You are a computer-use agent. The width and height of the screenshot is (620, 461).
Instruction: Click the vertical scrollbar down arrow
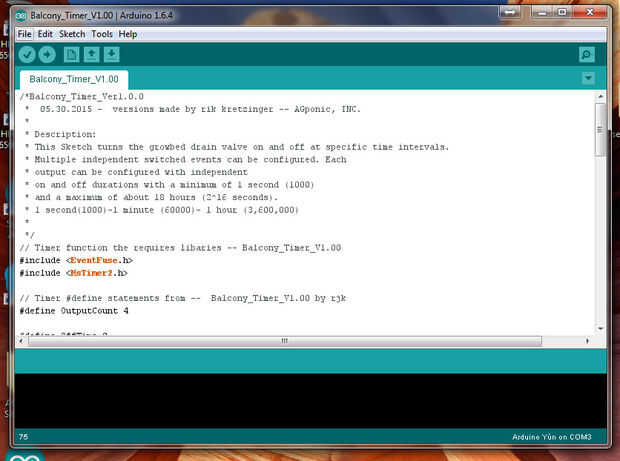(600, 329)
